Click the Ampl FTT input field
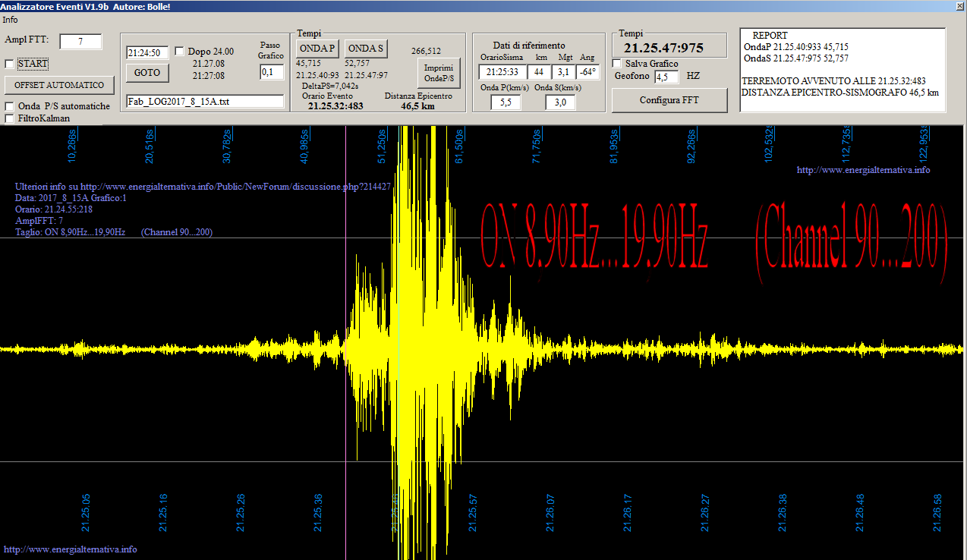Screen dimensions: 967x560 (x=80, y=42)
